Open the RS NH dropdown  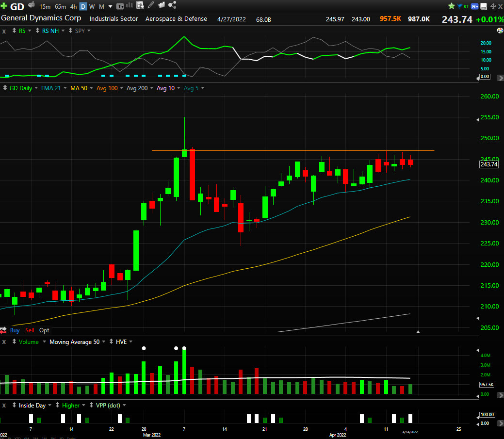[63, 31]
